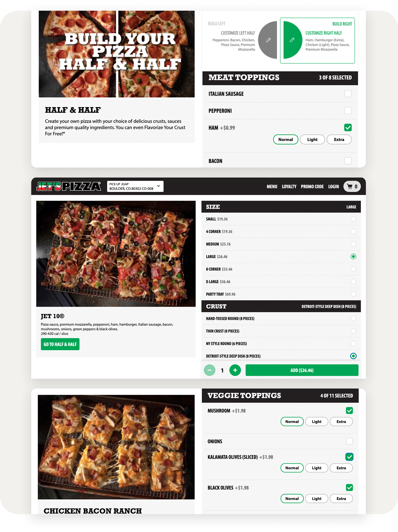The width and height of the screenshot is (398, 532).
Task: Open the shopping cart icon
Action: coord(352,186)
